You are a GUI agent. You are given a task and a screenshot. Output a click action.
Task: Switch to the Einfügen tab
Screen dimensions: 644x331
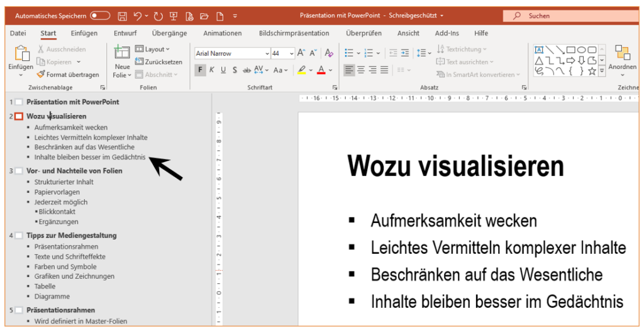(x=84, y=33)
